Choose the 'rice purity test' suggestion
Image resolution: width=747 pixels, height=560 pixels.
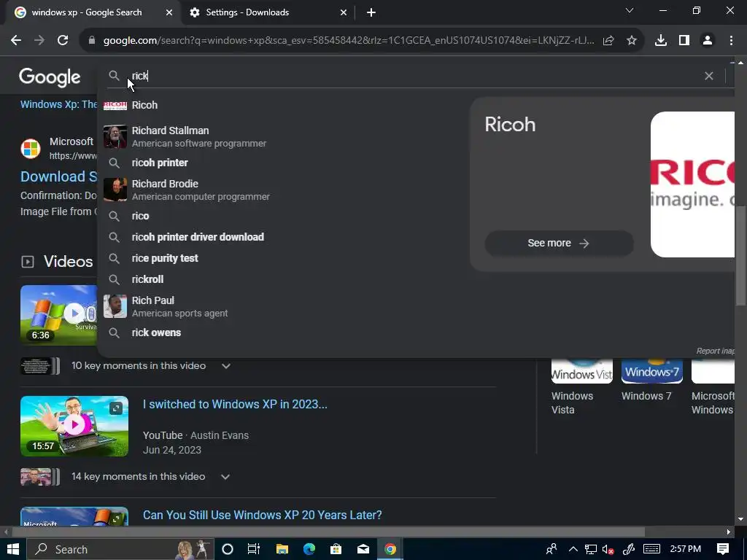[165, 258]
